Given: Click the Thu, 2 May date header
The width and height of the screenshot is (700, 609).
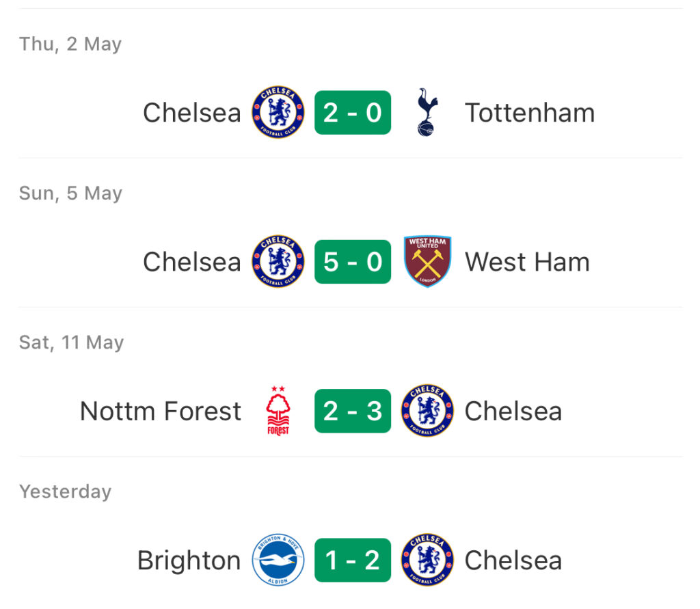Looking at the screenshot, I should [70, 44].
